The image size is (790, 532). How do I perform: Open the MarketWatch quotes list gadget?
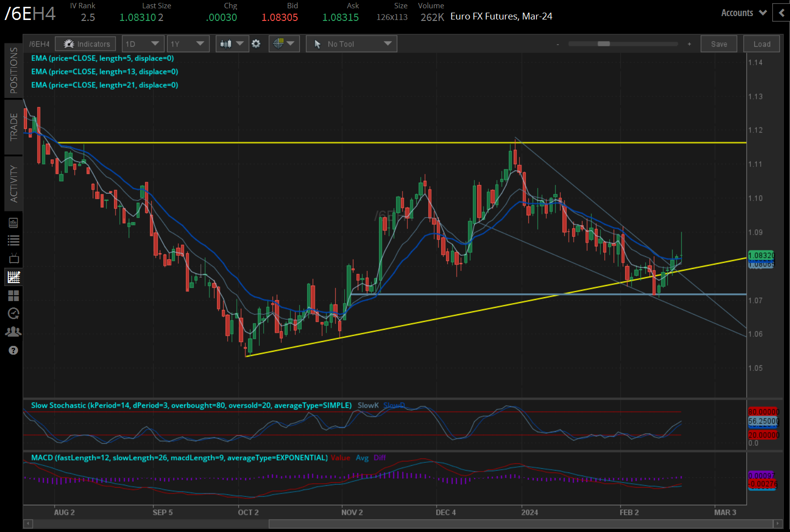pyautogui.click(x=13, y=240)
